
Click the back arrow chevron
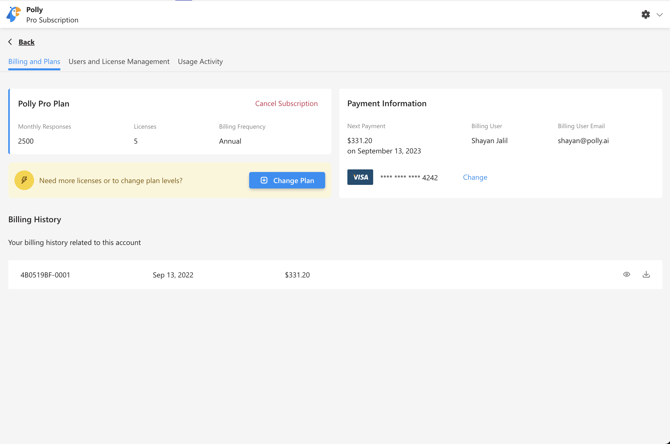[x=10, y=42]
